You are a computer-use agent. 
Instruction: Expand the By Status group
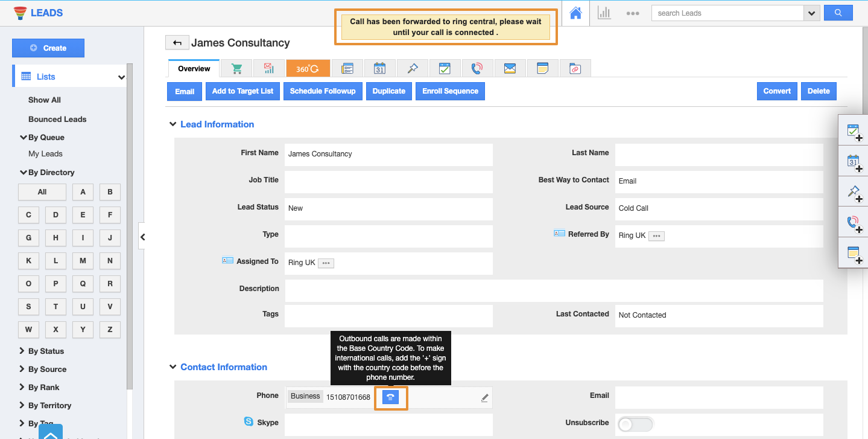(22, 351)
